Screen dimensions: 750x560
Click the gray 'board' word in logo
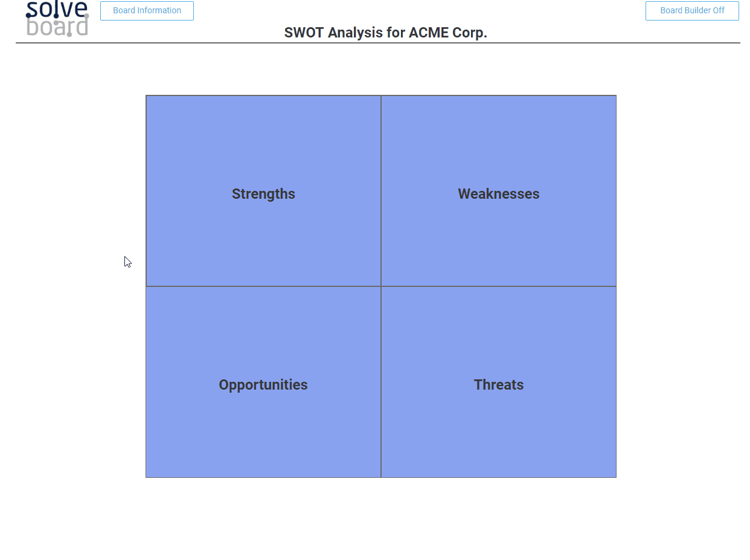pos(58,28)
